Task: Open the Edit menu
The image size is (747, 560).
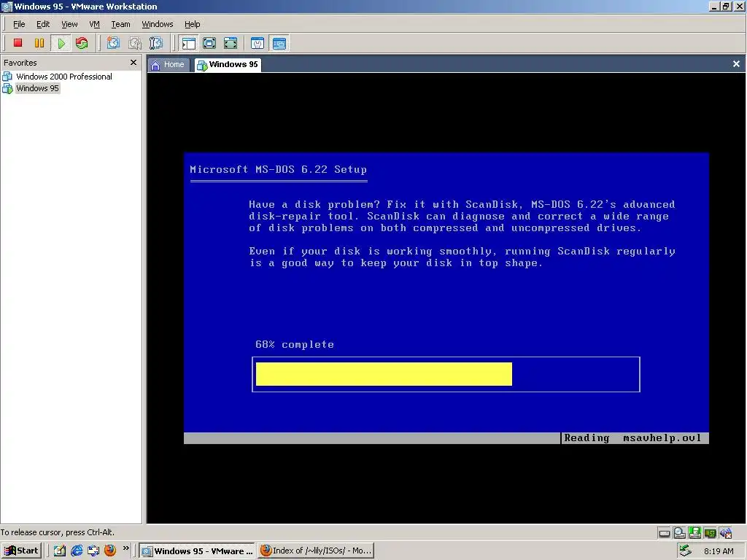Action: click(x=43, y=24)
